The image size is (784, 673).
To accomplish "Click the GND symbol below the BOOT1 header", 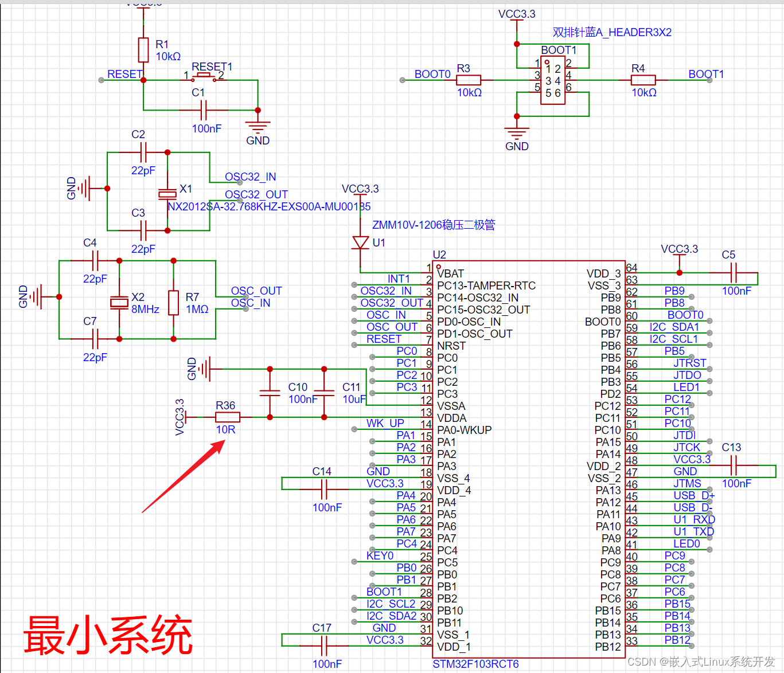I will point(516,133).
